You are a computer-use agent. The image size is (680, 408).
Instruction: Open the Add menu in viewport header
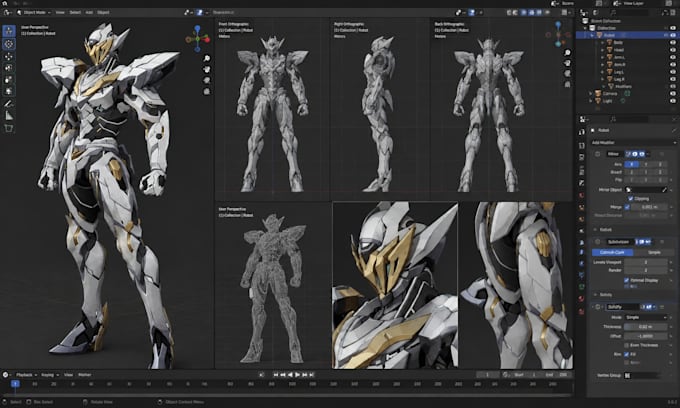[89, 13]
